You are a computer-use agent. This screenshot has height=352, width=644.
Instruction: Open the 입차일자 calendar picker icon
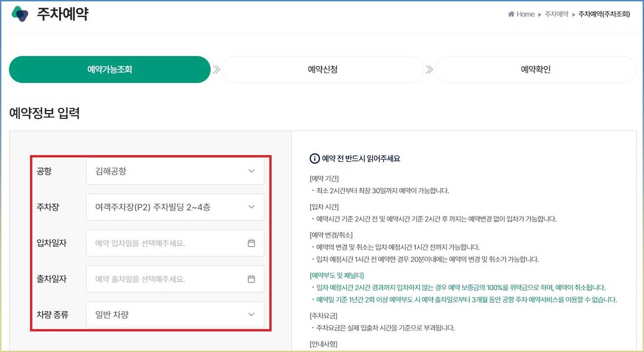251,243
